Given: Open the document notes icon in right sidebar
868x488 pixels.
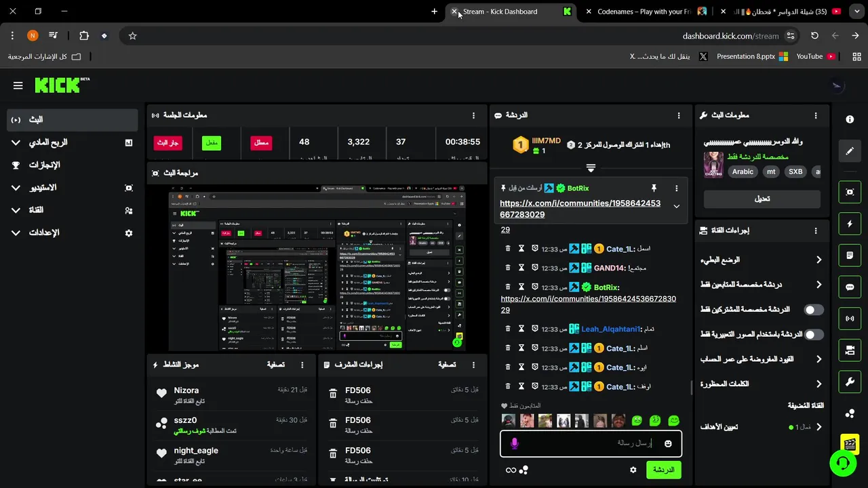Looking at the screenshot, I should [850, 256].
